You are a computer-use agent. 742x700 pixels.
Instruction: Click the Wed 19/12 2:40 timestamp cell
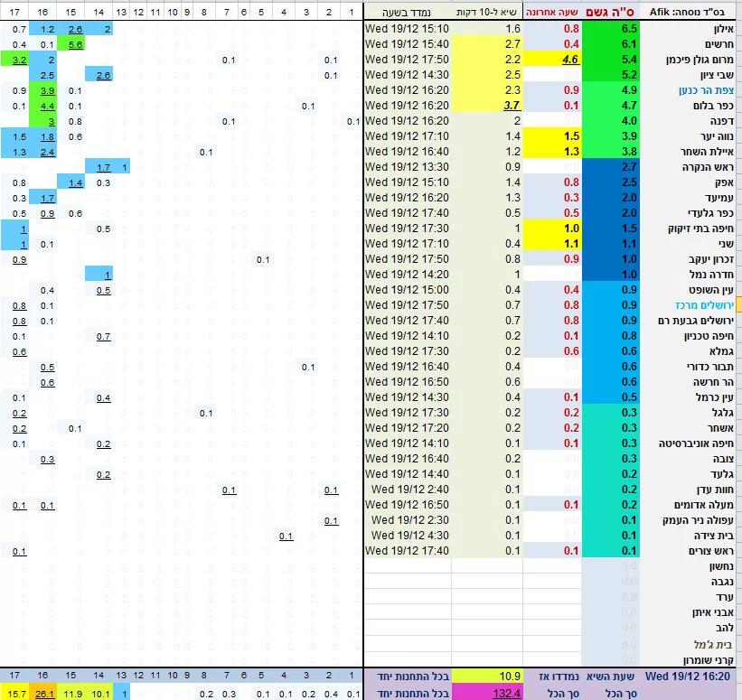point(408,490)
